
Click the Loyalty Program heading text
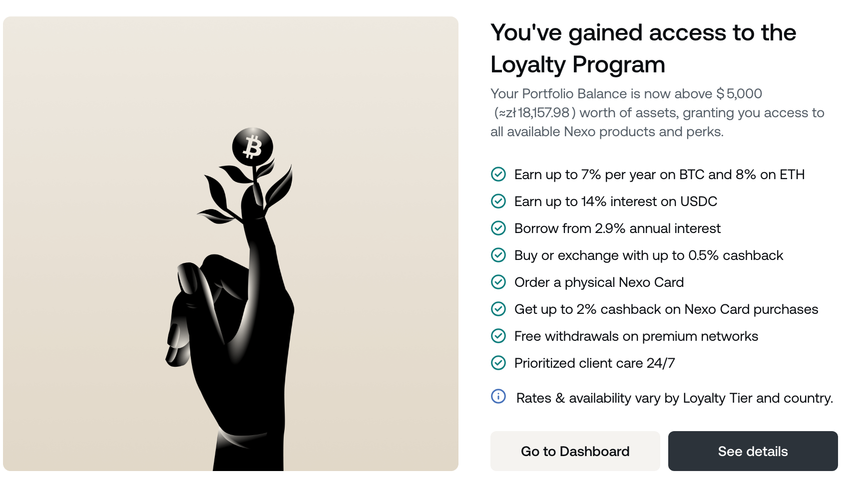point(643,48)
